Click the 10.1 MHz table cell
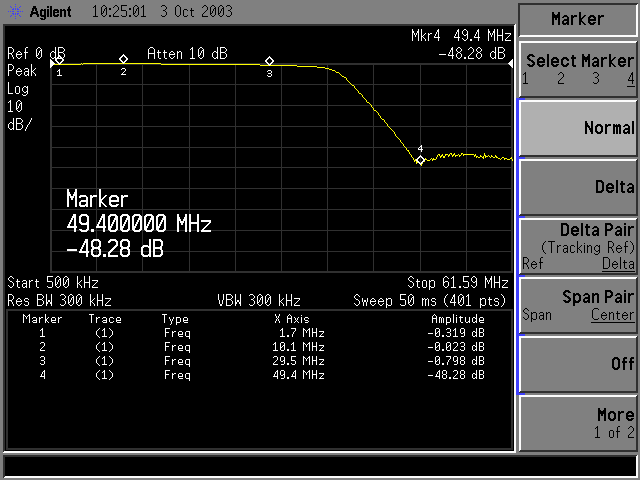This screenshot has width=640, height=480. pyautogui.click(x=298, y=347)
